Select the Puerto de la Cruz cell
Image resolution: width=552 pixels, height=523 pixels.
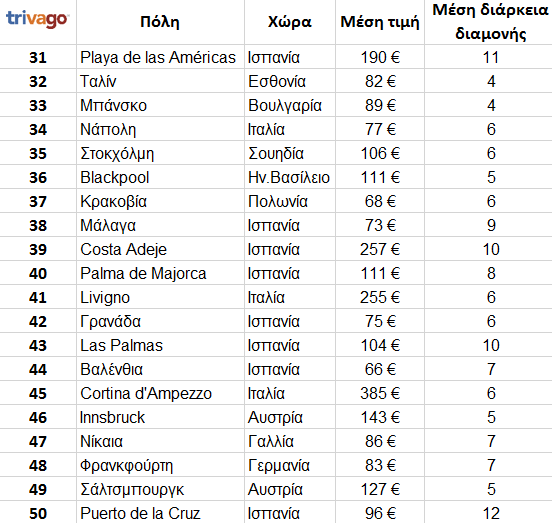pos(160,513)
